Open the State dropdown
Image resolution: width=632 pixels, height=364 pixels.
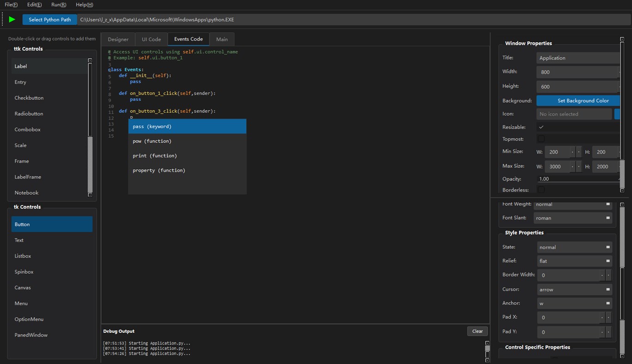(x=575, y=247)
